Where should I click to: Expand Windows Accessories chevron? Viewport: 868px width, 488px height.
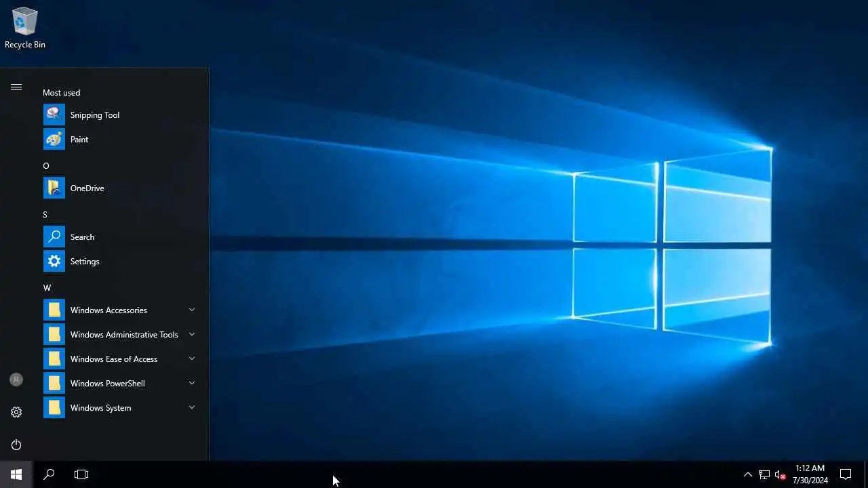pyautogui.click(x=192, y=310)
